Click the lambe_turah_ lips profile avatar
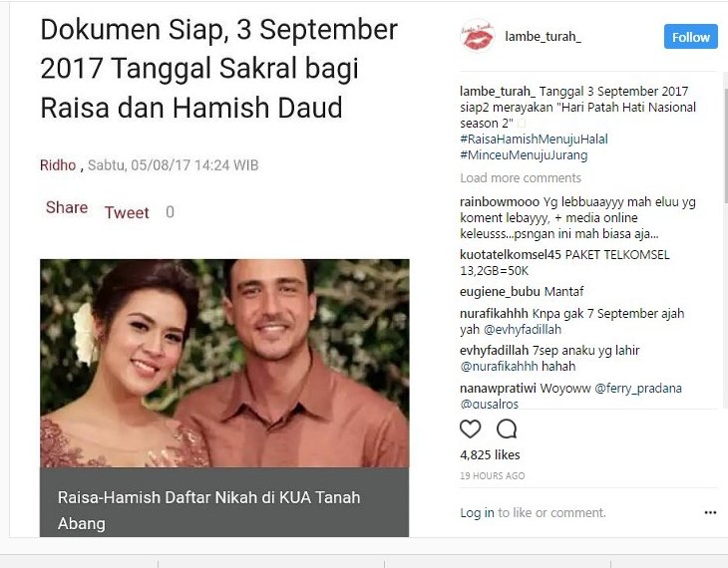The height and width of the screenshot is (568, 728). pyautogui.click(x=477, y=36)
